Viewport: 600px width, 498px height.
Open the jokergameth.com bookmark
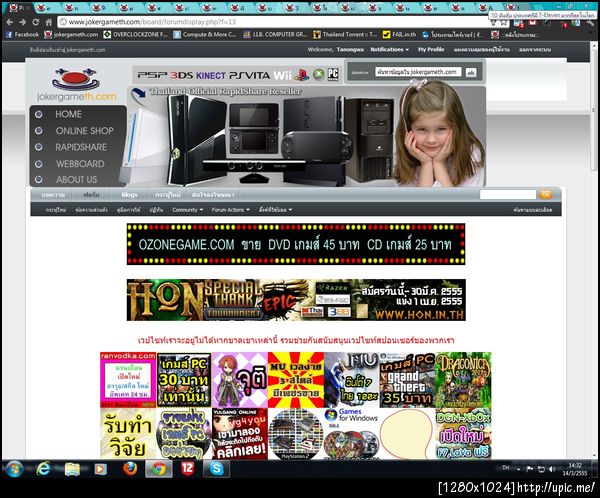coord(71,34)
